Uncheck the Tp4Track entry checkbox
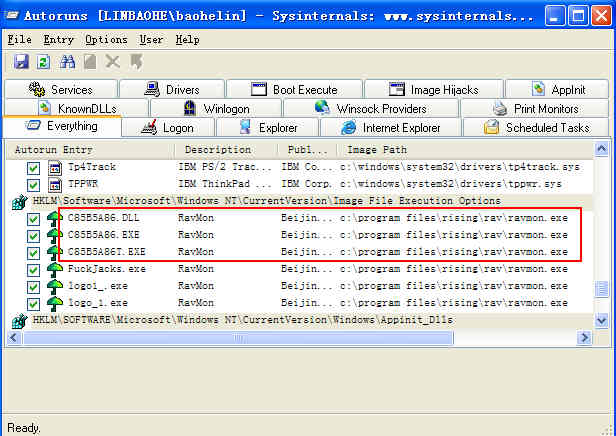616x436 pixels. click(x=33, y=168)
